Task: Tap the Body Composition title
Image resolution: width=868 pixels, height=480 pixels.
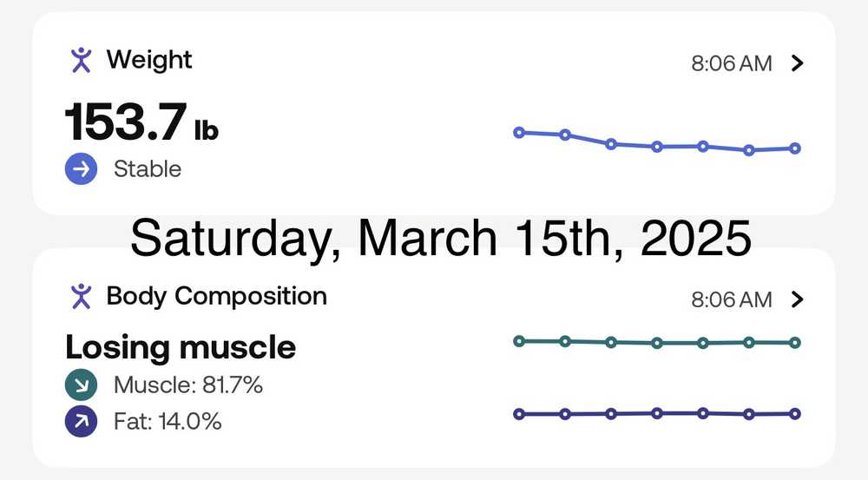Action: point(216,296)
